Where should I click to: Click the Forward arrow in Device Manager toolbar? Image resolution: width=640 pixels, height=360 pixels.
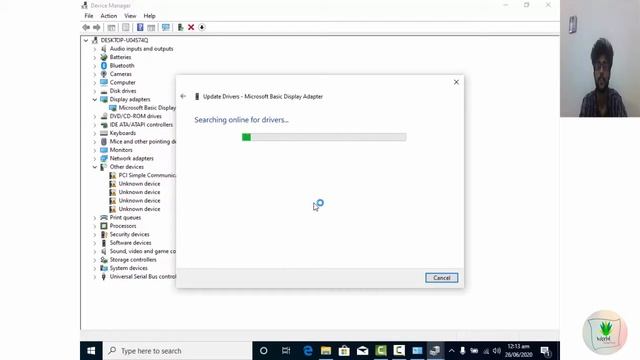point(97,27)
